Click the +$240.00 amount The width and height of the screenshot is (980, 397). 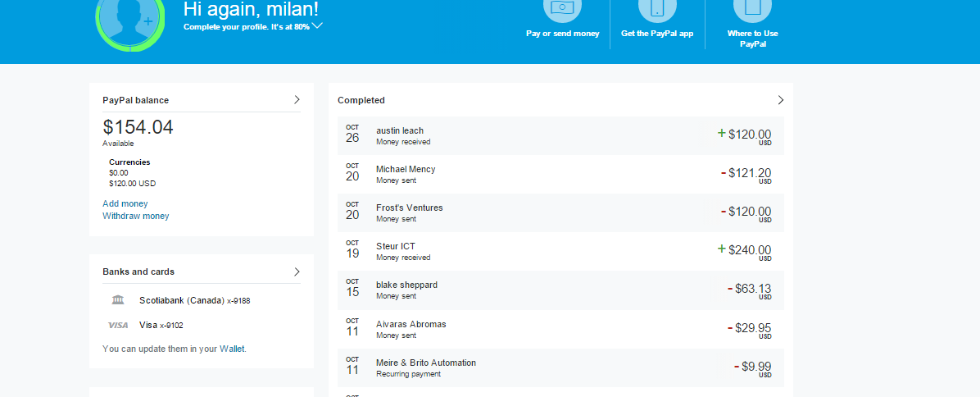tap(744, 250)
